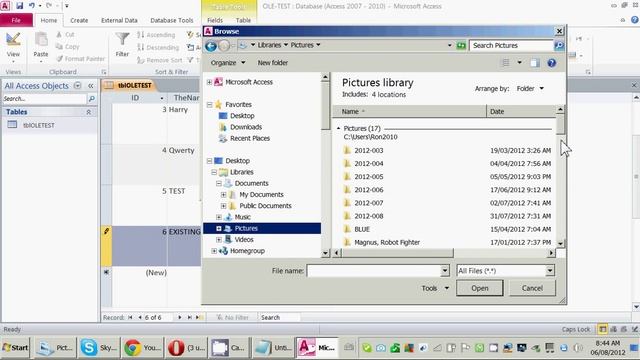Image resolution: width=640 pixels, height=360 pixels.
Task: Open the Opera taskbar button
Action: (x=186, y=348)
